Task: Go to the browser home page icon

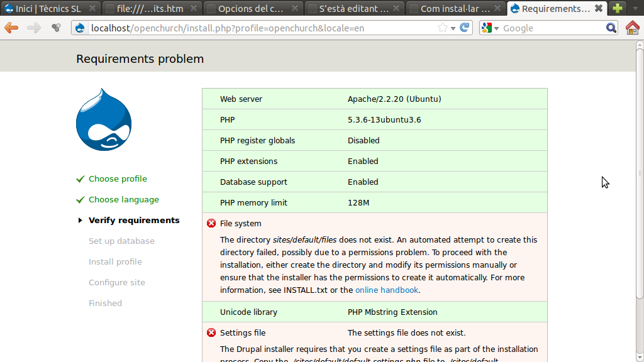Action: [632, 28]
